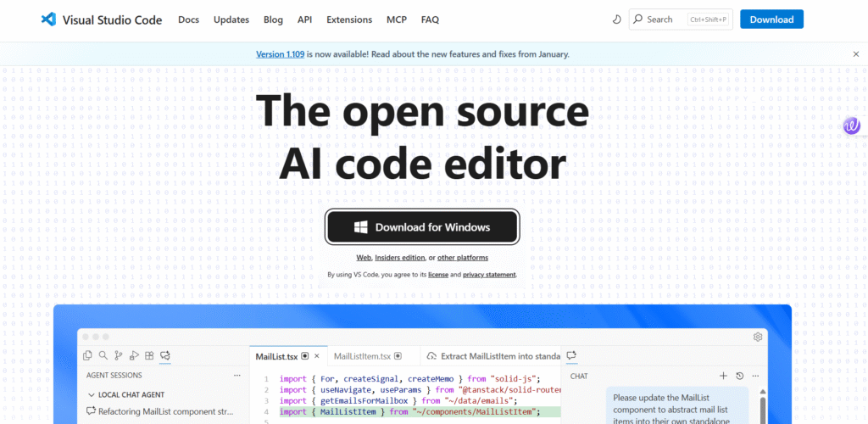Switch to the MailListItem.tsx tab
This screenshot has width=868, height=424.
click(x=361, y=356)
